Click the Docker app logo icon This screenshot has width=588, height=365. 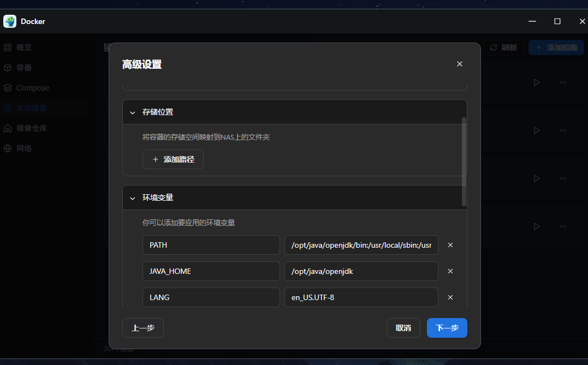point(10,21)
